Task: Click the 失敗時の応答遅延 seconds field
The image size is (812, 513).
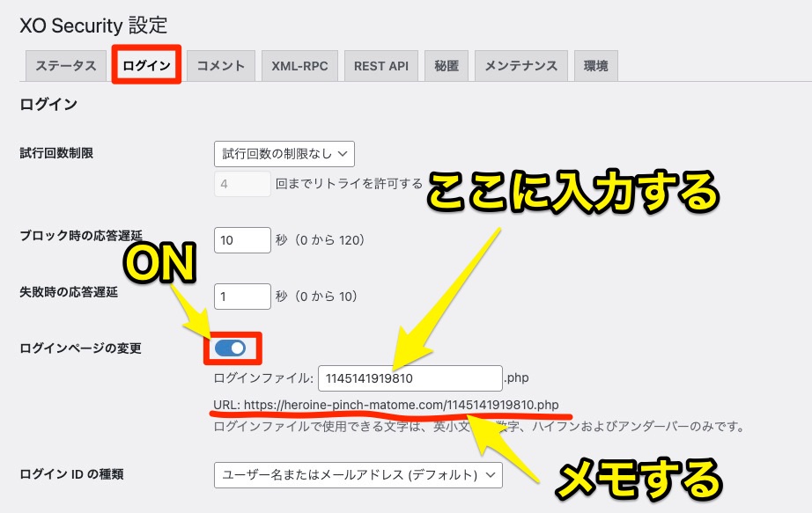Action: point(241,297)
